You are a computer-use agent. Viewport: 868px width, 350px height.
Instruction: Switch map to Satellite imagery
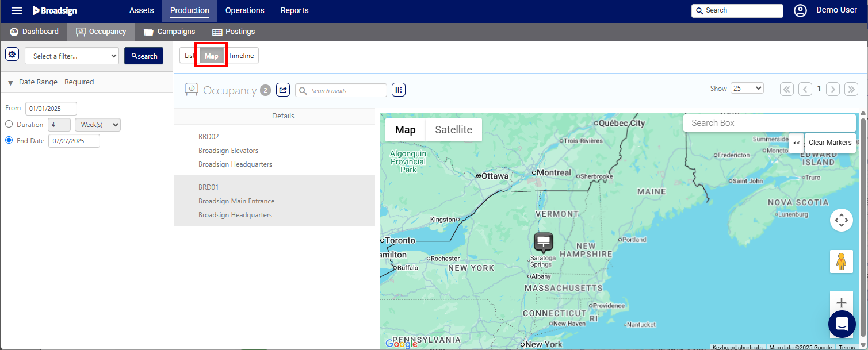coord(454,130)
